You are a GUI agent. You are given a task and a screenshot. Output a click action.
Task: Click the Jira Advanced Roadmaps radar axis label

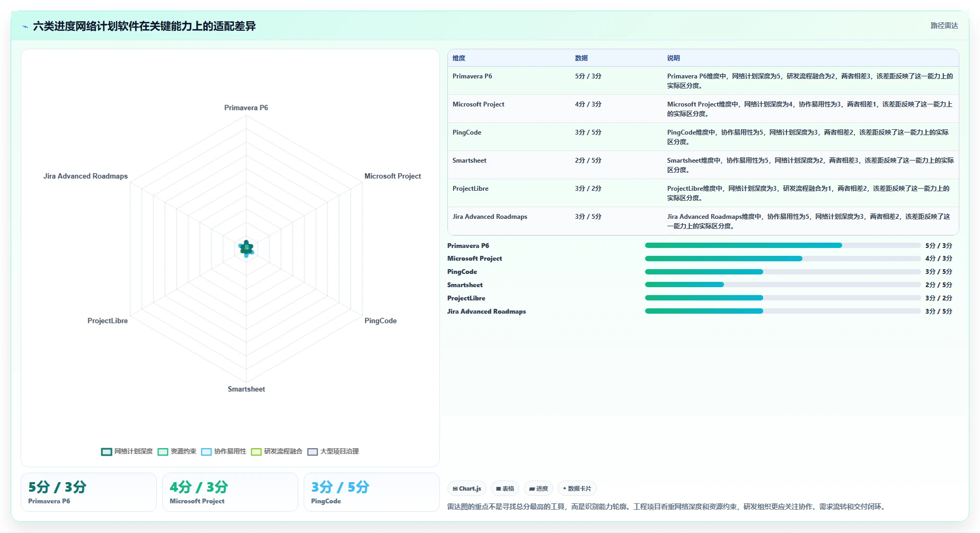[85, 176]
